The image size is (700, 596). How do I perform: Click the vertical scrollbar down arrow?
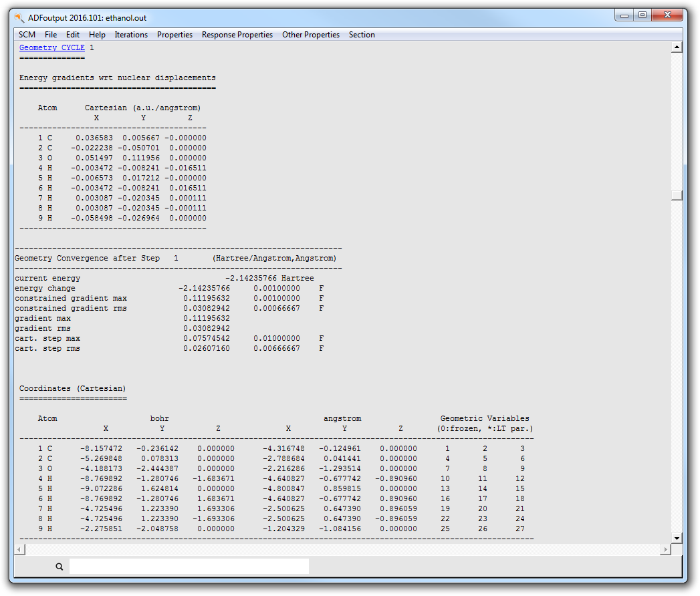[x=677, y=538]
